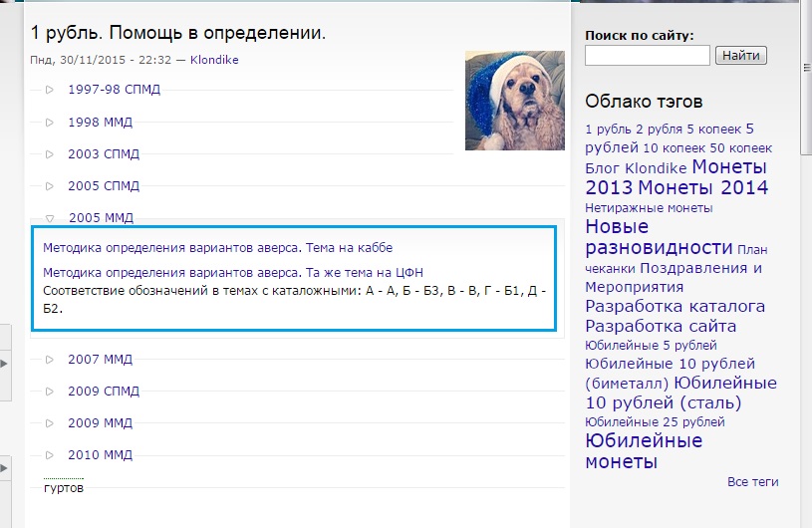Collapse the 2005 ММД section
The height and width of the screenshot is (528, 812).
pos(100,217)
